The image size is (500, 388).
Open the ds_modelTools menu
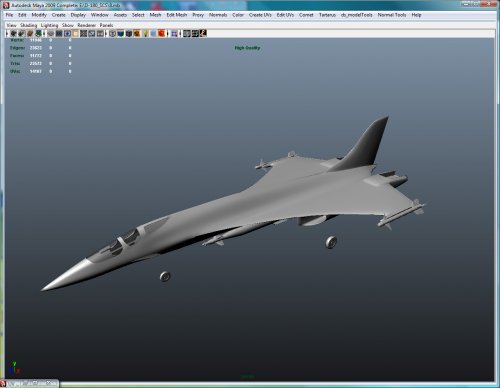point(357,15)
